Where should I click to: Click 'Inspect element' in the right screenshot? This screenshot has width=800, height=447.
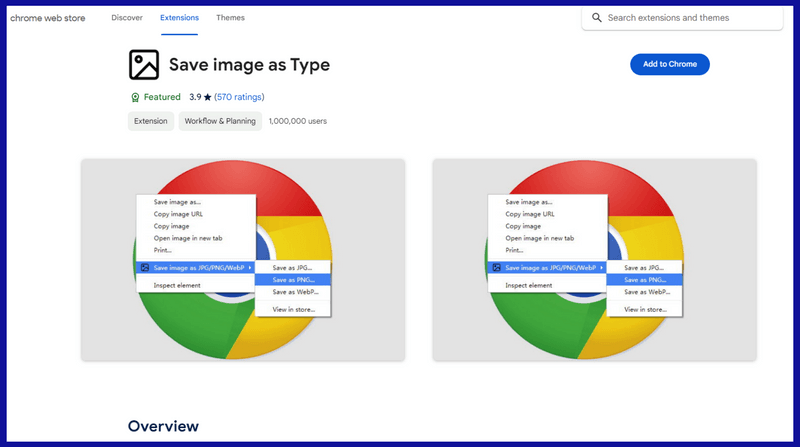pyautogui.click(x=529, y=286)
